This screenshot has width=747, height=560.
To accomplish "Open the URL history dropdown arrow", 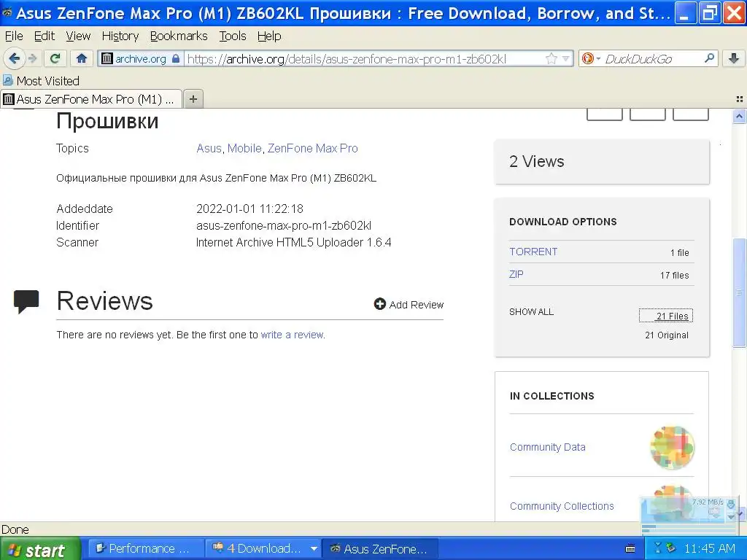I will click(565, 58).
